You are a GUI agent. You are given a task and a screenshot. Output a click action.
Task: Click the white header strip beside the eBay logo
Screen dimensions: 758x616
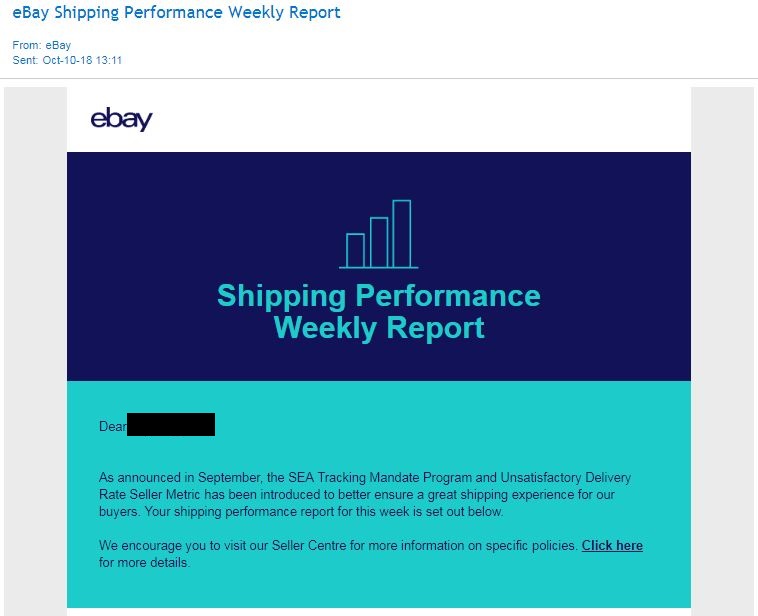[x=420, y=120]
